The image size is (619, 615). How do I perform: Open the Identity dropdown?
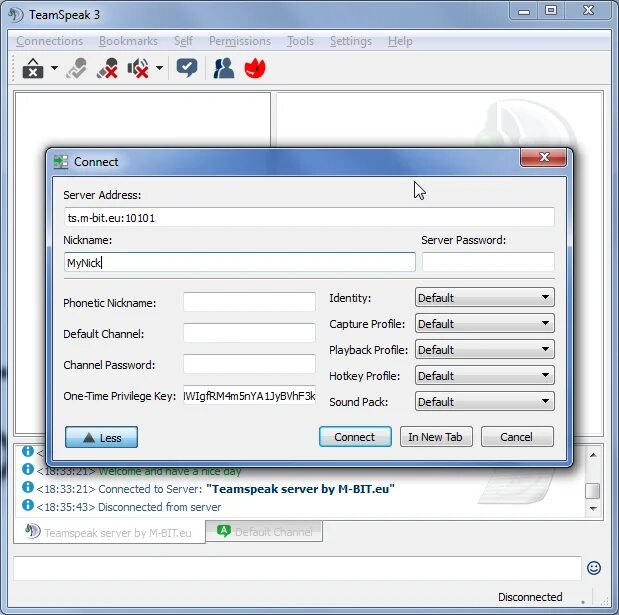point(485,298)
